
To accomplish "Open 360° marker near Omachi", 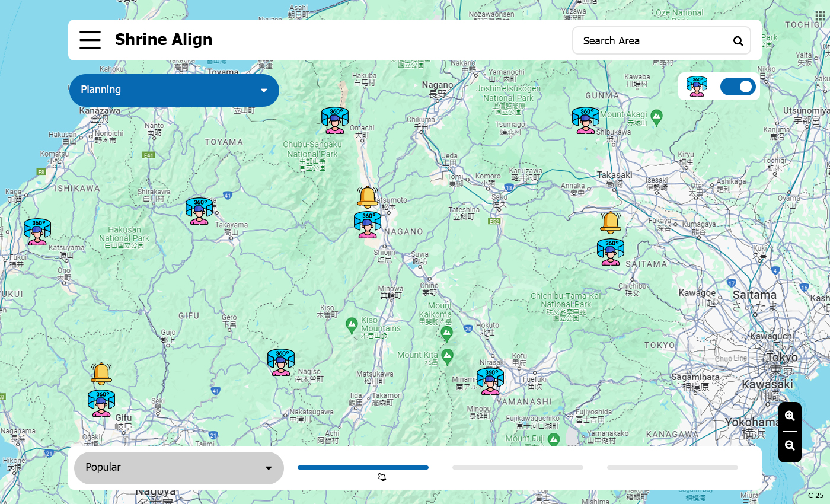I will click(x=335, y=120).
